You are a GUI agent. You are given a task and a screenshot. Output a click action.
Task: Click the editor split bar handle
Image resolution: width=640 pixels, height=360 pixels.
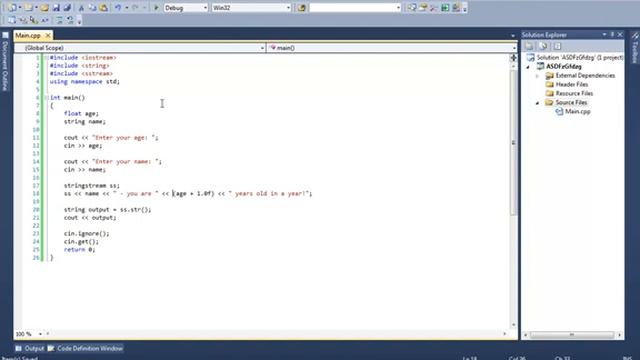[x=513, y=58]
